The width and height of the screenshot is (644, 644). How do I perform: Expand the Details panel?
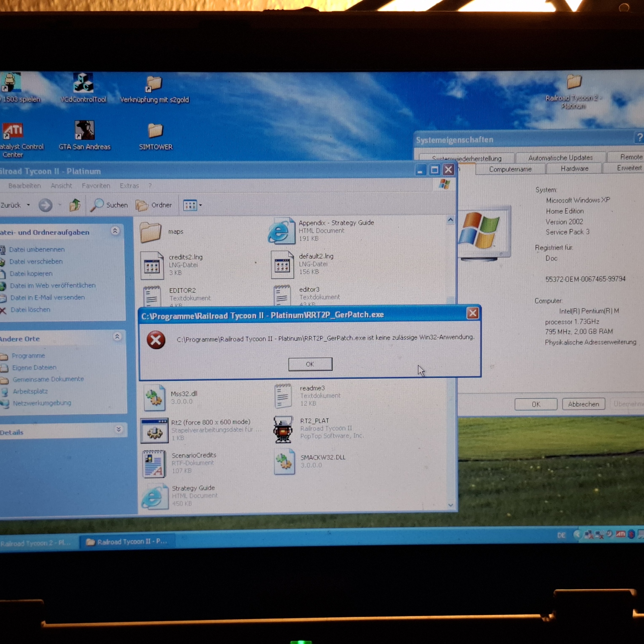(119, 429)
